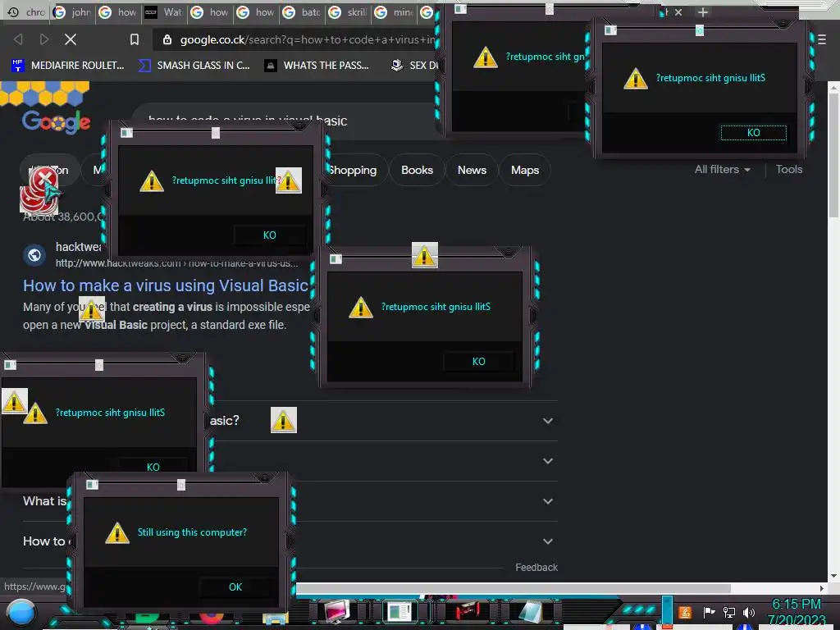Viewport: 840px width, 630px height.
Task: Click the Google logo
Action: point(56,122)
